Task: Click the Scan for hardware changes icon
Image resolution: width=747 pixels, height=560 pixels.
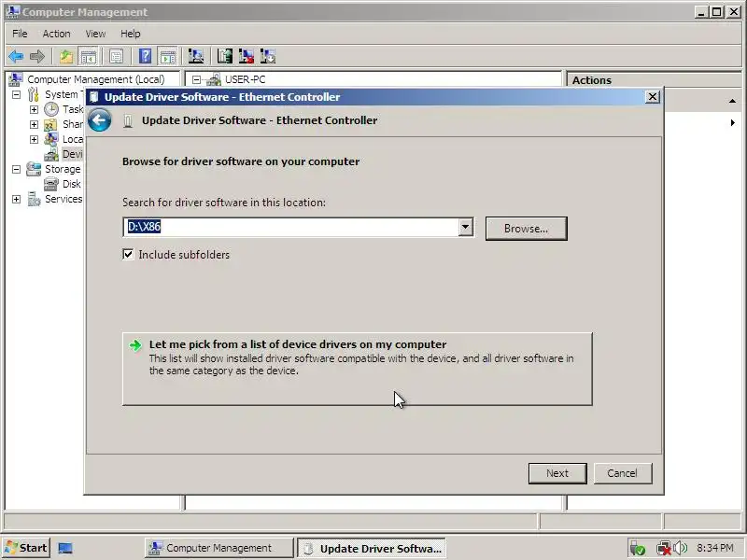Action: tap(196, 56)
